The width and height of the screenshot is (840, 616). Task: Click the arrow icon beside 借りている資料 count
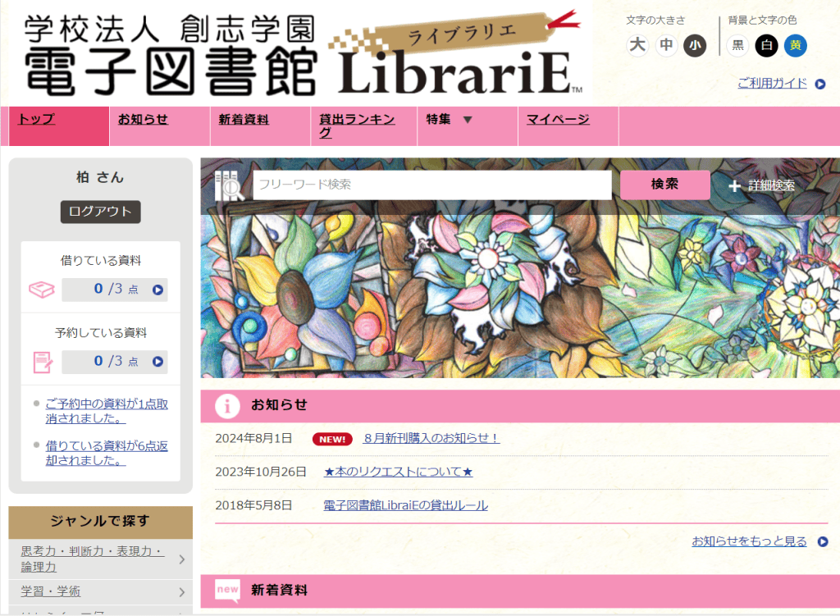tap(157, 290)
